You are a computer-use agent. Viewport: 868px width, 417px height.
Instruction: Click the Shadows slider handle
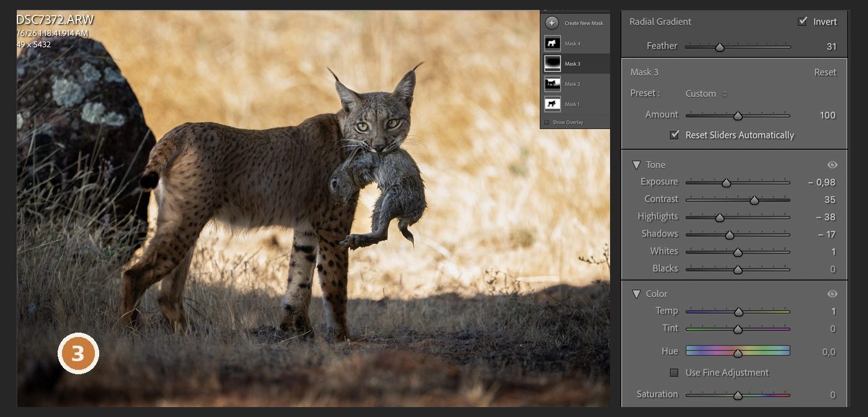coord(730,235)
